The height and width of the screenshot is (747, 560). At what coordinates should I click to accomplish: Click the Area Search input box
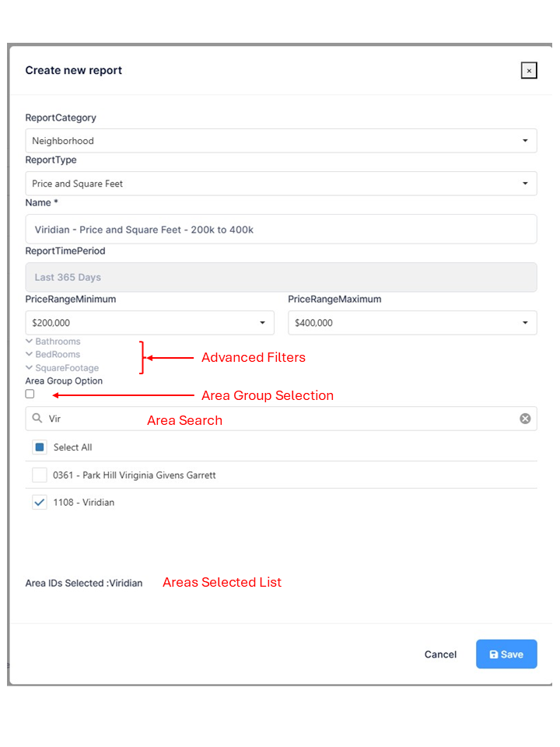pyautogui.click(x=233, y=418)
